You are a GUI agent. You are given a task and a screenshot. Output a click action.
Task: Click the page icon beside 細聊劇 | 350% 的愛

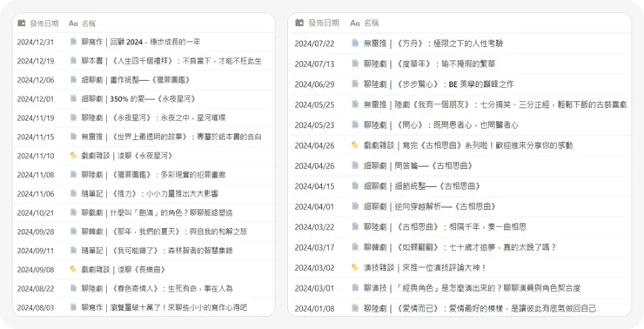coord(73,98)
